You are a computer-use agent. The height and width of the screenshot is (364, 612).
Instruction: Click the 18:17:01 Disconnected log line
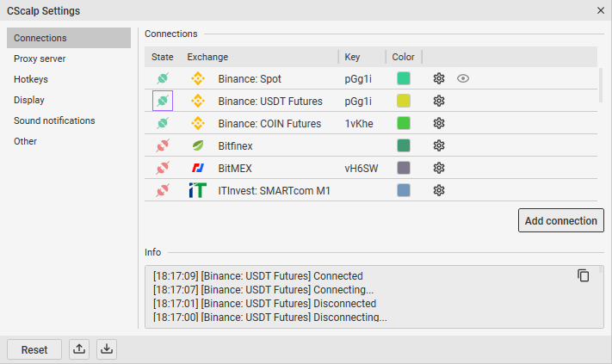tap(264, 303)
